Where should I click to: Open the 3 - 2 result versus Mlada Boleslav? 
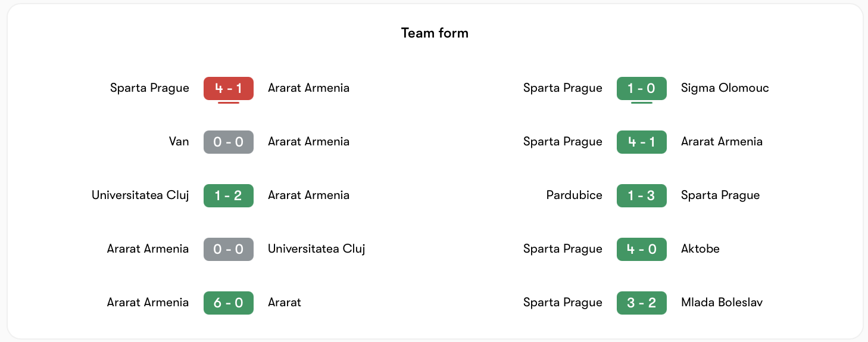[x=642, y=303]
